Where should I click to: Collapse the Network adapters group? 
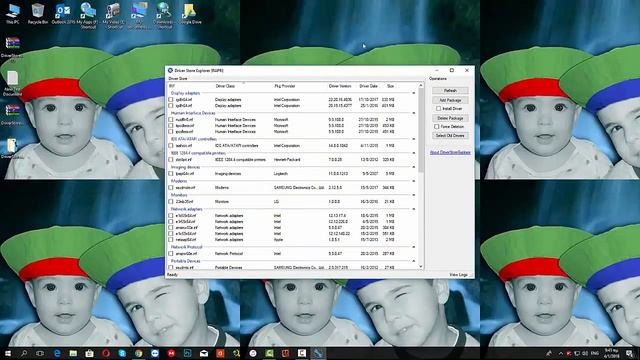pos(413,209)
